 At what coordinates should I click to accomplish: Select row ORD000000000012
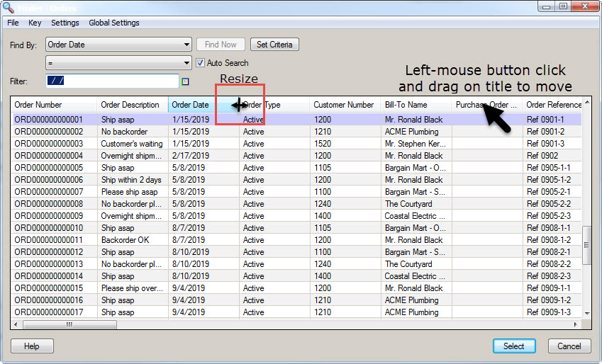tap(296, 252)
